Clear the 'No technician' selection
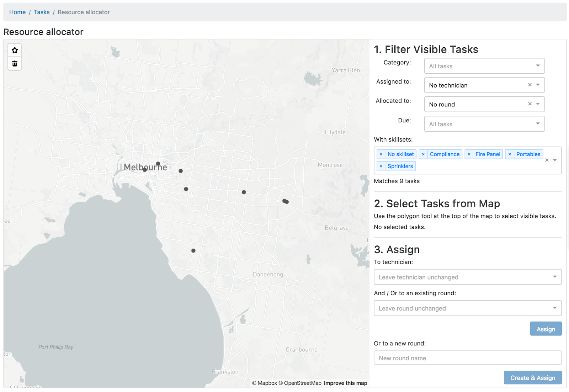The width and height of the screenshot is (569, 392). pos(530,85)
